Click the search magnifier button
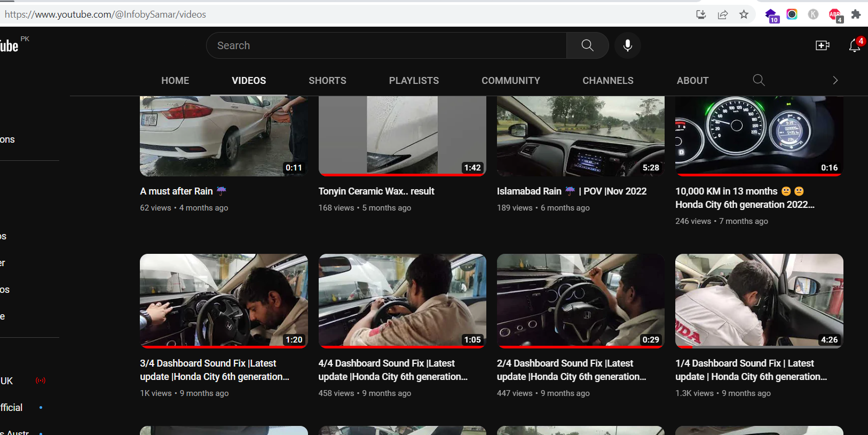 point(587,45)
